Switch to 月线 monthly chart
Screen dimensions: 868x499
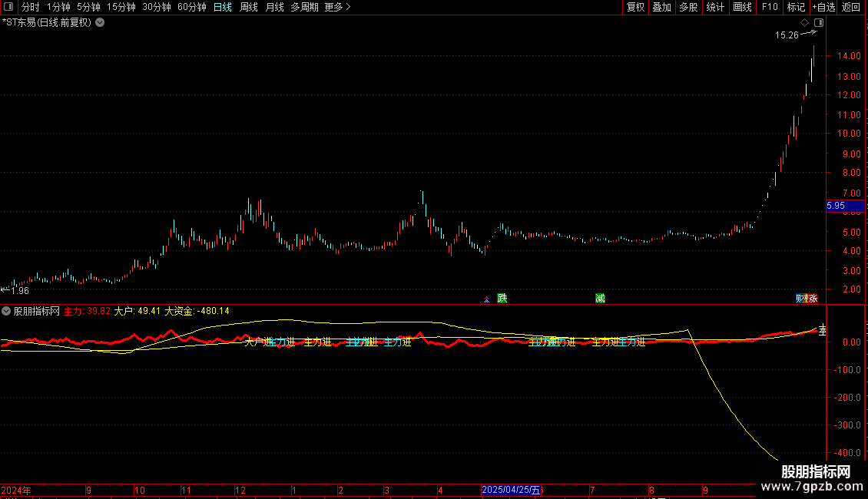(x=274, y=7)
